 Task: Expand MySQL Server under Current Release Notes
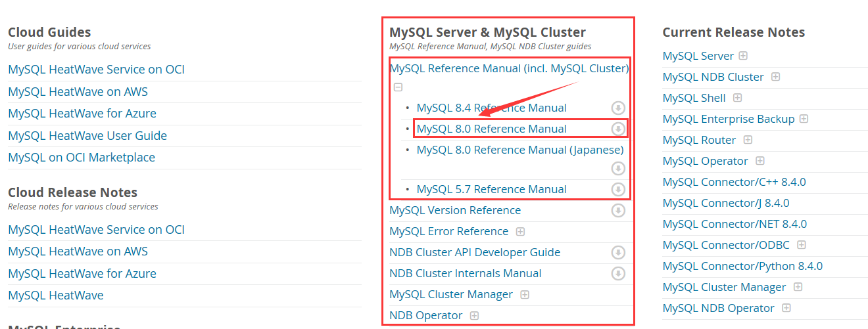[x=743, y=56]
